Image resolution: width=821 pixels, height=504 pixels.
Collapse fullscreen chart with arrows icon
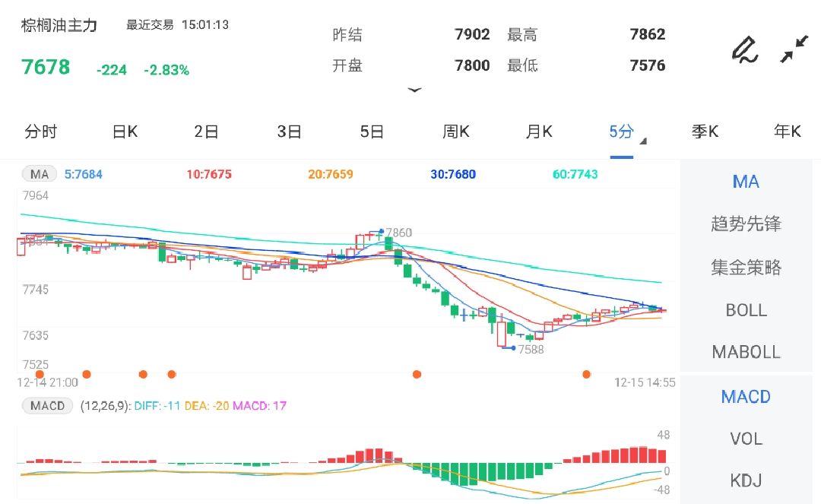(794, 49)
